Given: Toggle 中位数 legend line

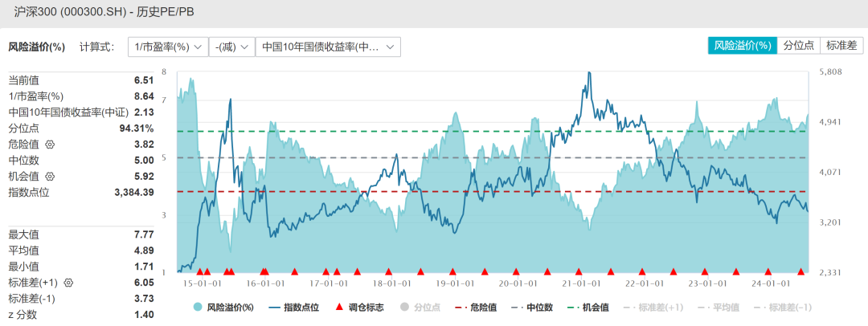Looking at the screenshot, I should coord(531,308).
